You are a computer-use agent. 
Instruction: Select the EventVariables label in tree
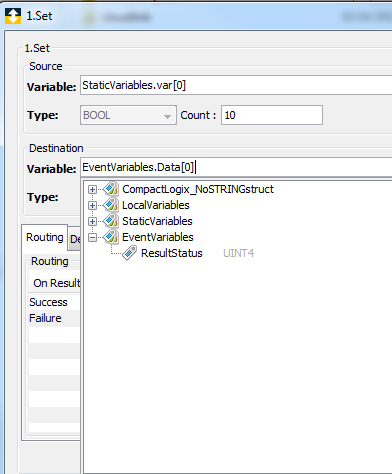pyautogui.click(x=158, y=237)
